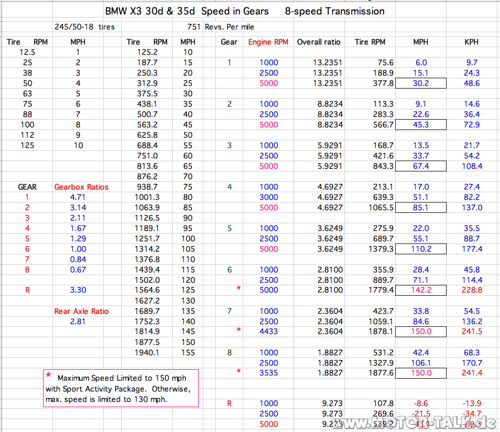
Task: Click reverse KPH cell "-13.9"
Action: tap(472, 403)
